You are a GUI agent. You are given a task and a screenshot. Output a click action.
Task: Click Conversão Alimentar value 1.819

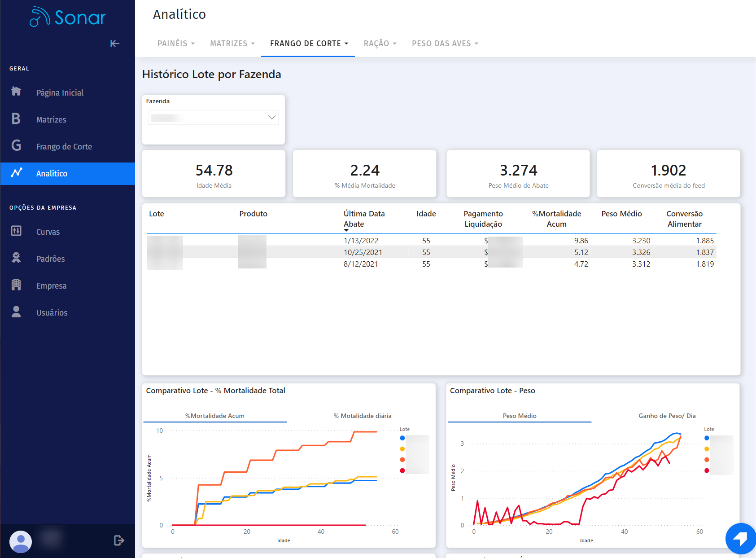pyautogui.click(x=705, y=264)
